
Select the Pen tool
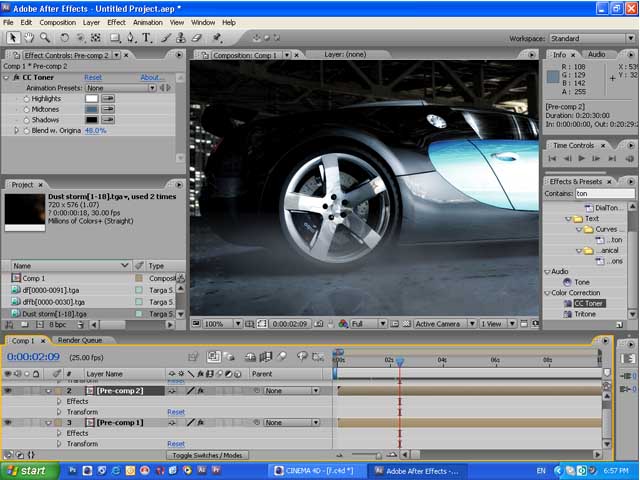click(x=131, y=38)
